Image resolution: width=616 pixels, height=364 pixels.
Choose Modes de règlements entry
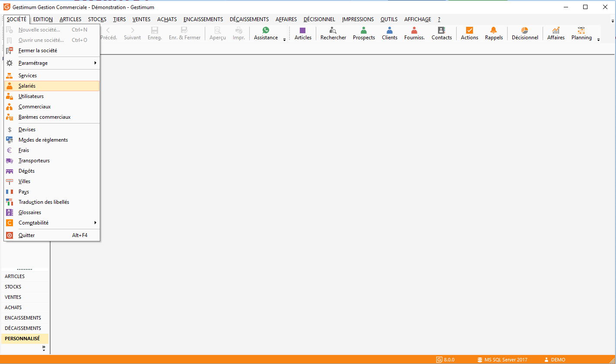(x=52, y=140)
